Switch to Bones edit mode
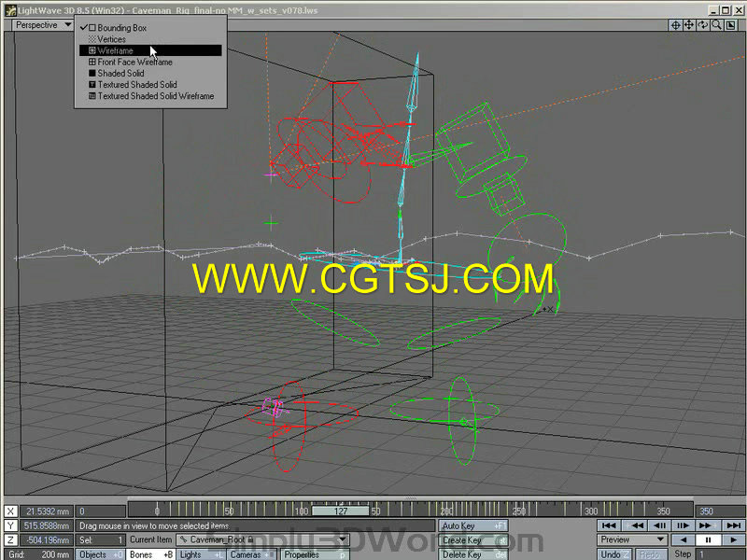The width and height of the screenshot is (747, 560). pos(151,554)
